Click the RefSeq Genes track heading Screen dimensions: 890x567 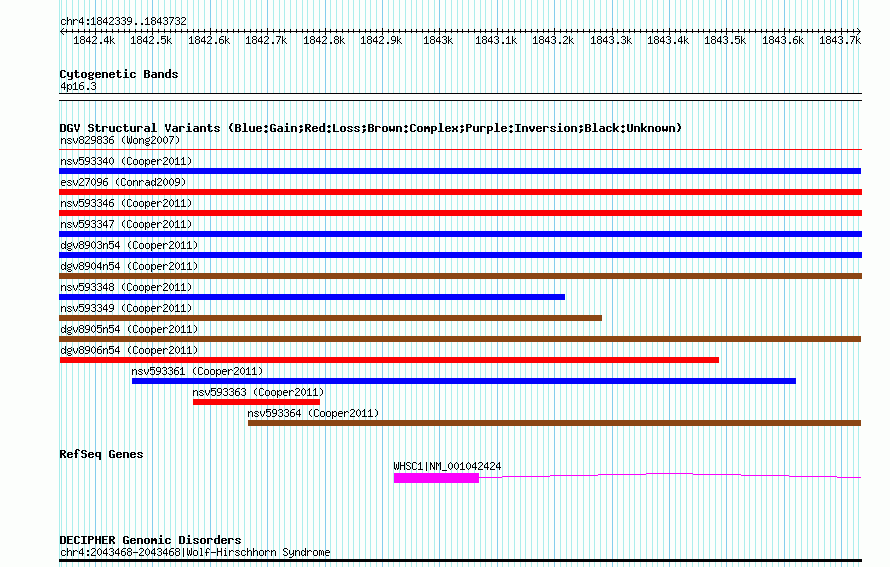pos(101,454)
